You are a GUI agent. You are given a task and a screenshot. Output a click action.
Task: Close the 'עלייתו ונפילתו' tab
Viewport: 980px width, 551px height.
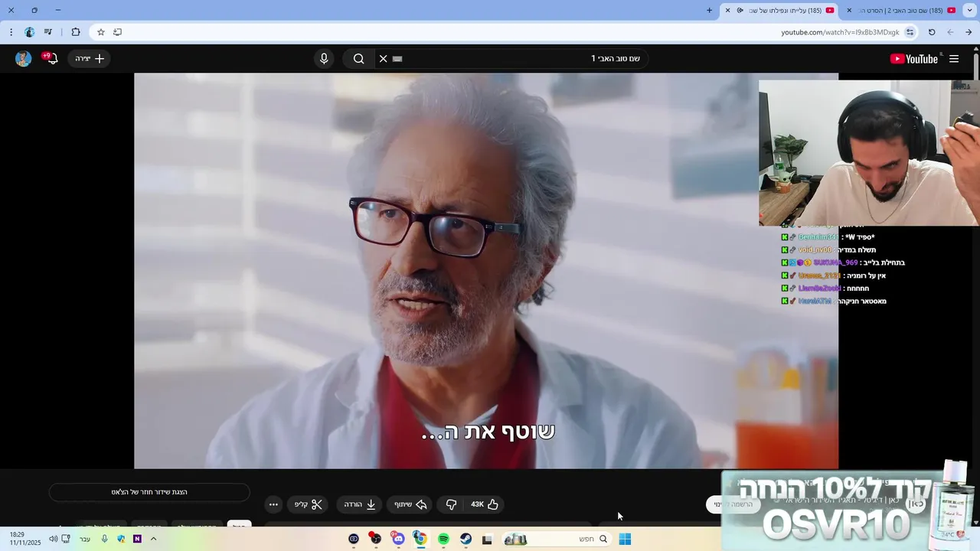pyautogui.click(x=727, y=10)
